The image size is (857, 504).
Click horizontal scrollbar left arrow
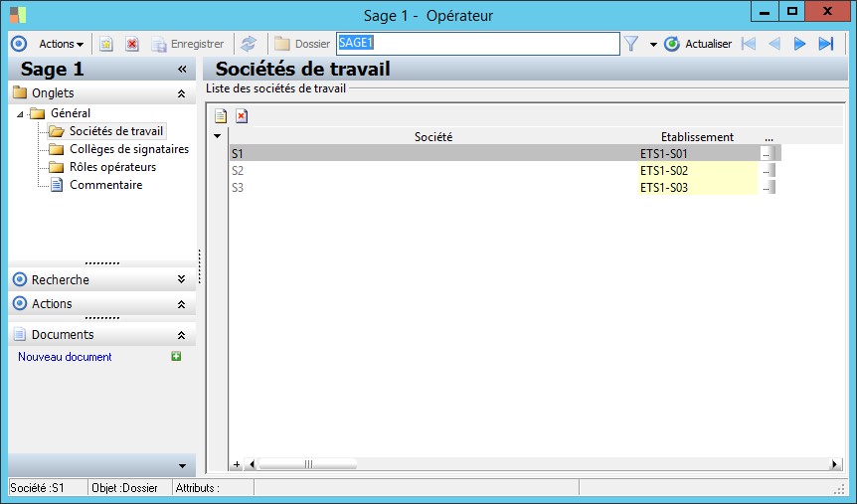(252, 464)
